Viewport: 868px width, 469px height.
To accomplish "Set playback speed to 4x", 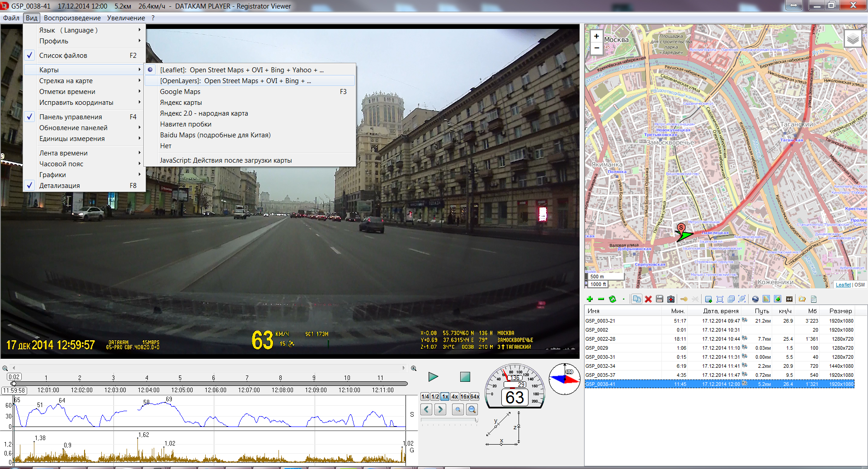I will tap(455, 396).
